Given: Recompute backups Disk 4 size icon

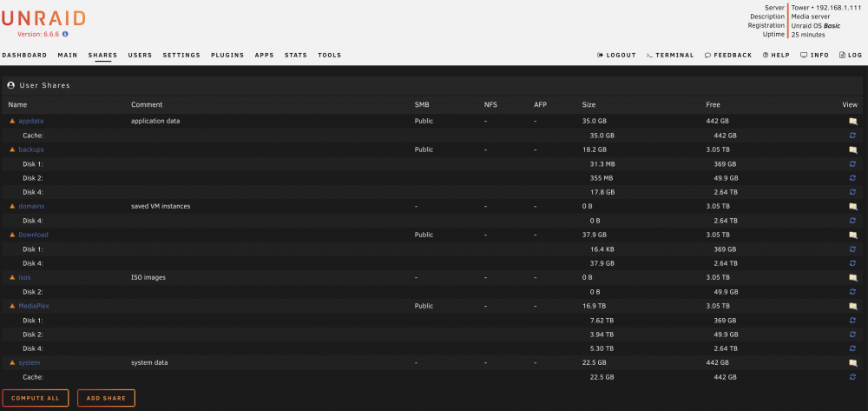Looking at the screenshot, I should [852, 192].
